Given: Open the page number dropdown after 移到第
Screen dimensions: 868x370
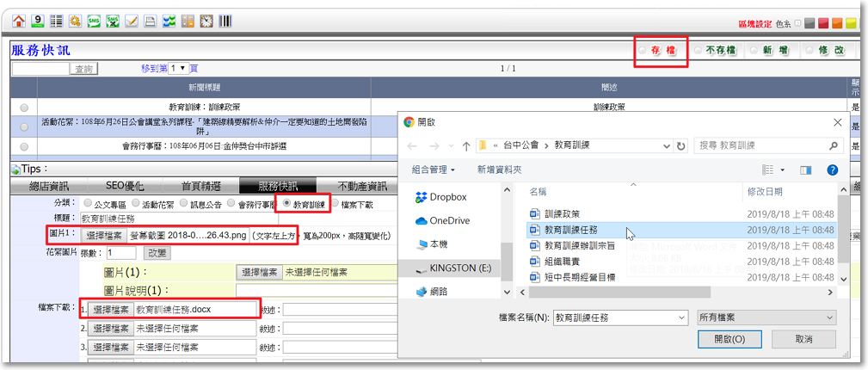Looking at the screenshot, I should 178,68.
